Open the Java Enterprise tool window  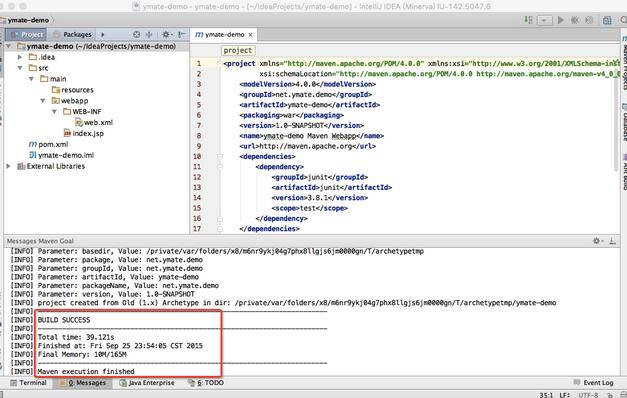pyautogui.click(x=147, y=383)
